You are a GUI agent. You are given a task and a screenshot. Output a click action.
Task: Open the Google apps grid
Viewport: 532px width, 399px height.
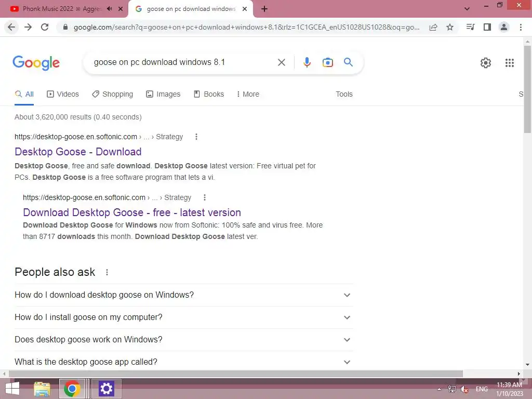coord(510,63)
